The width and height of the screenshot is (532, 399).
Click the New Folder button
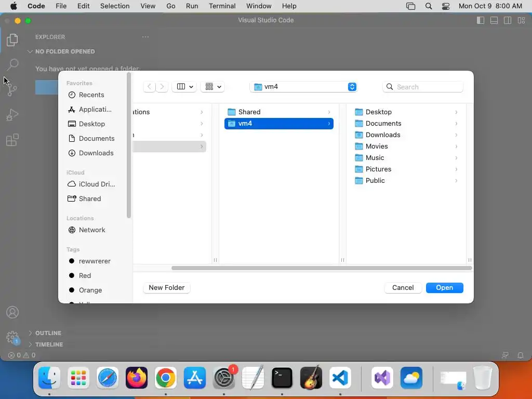pos(167,288)
